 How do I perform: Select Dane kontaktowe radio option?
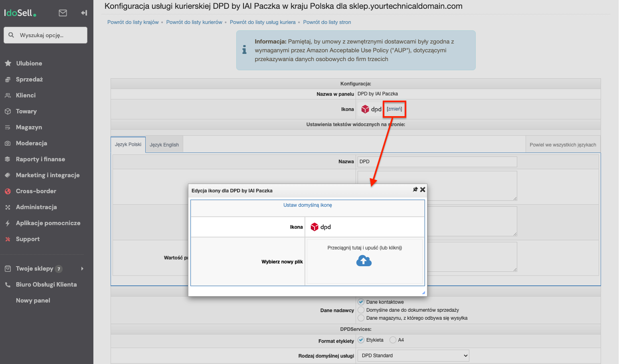point(361,302)
